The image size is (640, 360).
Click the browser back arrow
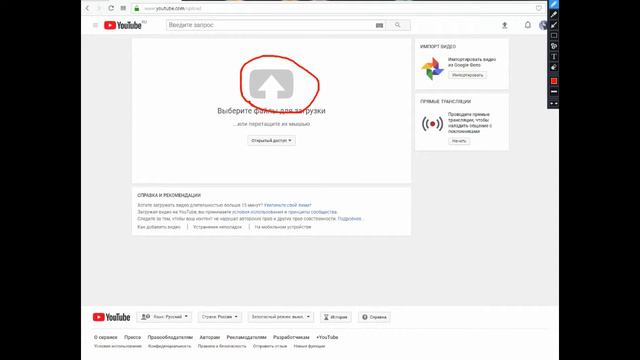coord(87,8)
